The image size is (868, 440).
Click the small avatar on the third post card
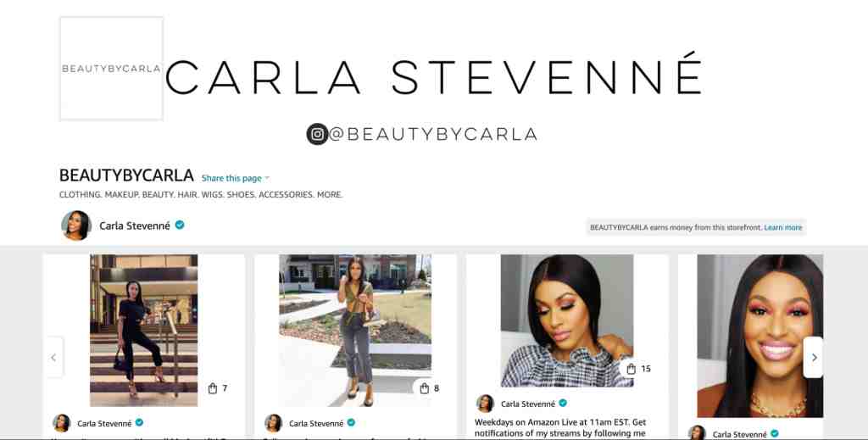click(x=485, y=404)
